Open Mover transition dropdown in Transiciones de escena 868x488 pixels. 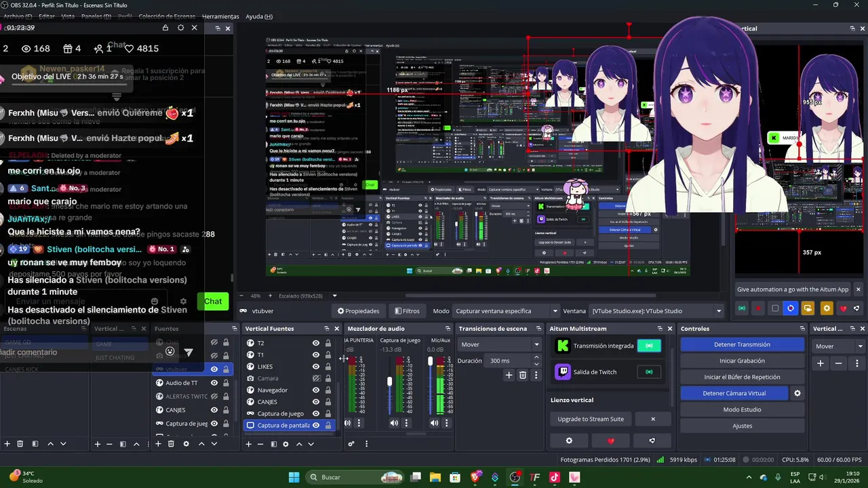(500, 344)
